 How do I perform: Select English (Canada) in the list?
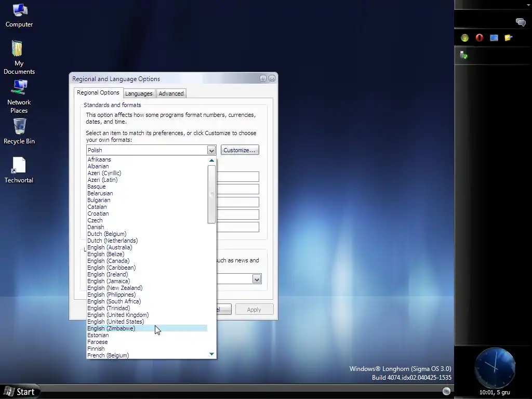click(x=147, y=261)
